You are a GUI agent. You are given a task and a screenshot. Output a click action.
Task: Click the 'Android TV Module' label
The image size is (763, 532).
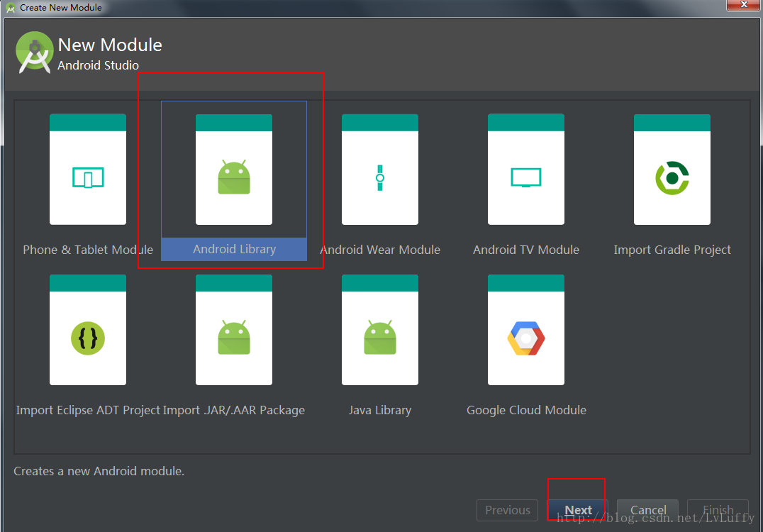pos(526,250)
